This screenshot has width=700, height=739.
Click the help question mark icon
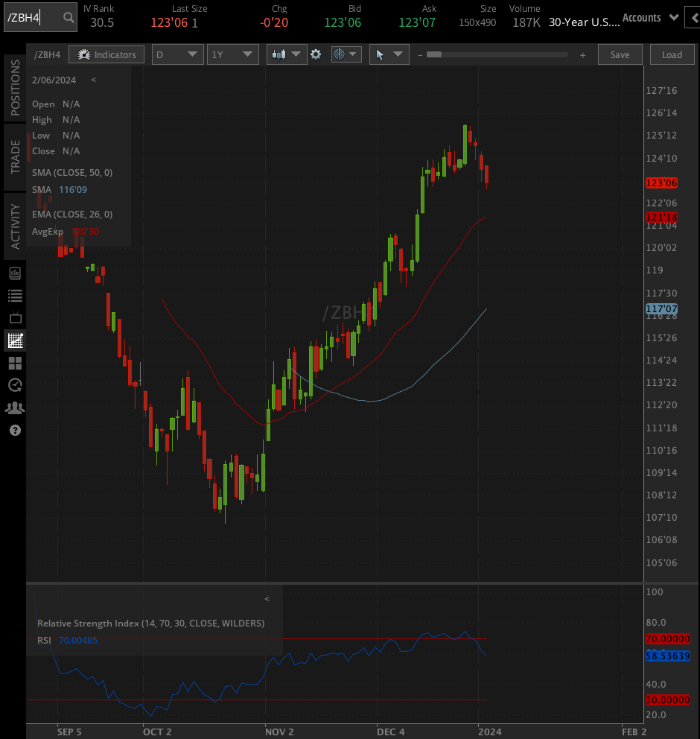click(x=15, y=430)
